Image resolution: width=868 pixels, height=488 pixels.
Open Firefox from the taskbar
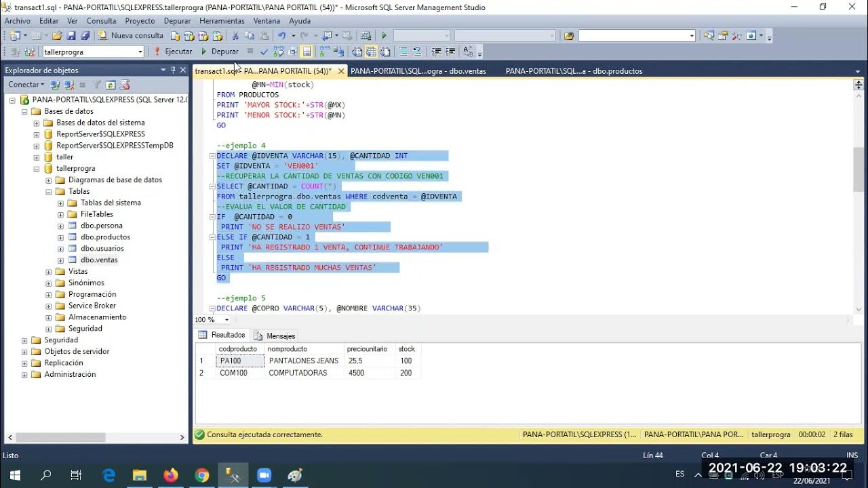point(170,475)
